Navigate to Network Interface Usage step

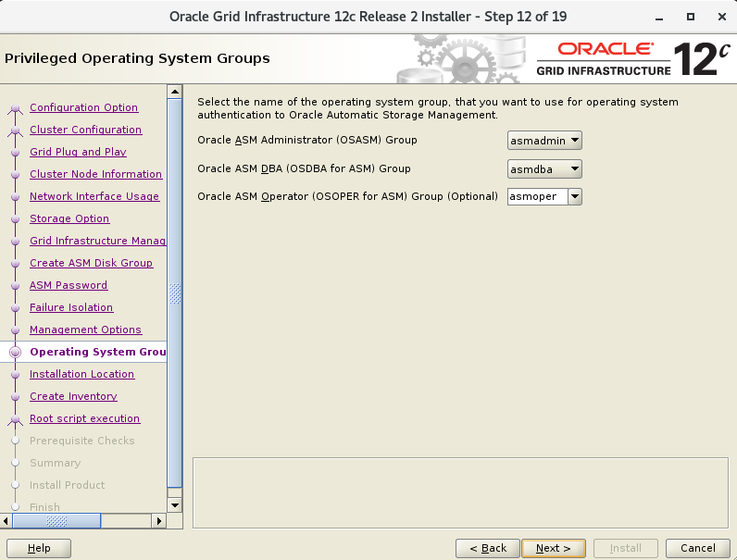pyautogui.click(x=94, y=196)
